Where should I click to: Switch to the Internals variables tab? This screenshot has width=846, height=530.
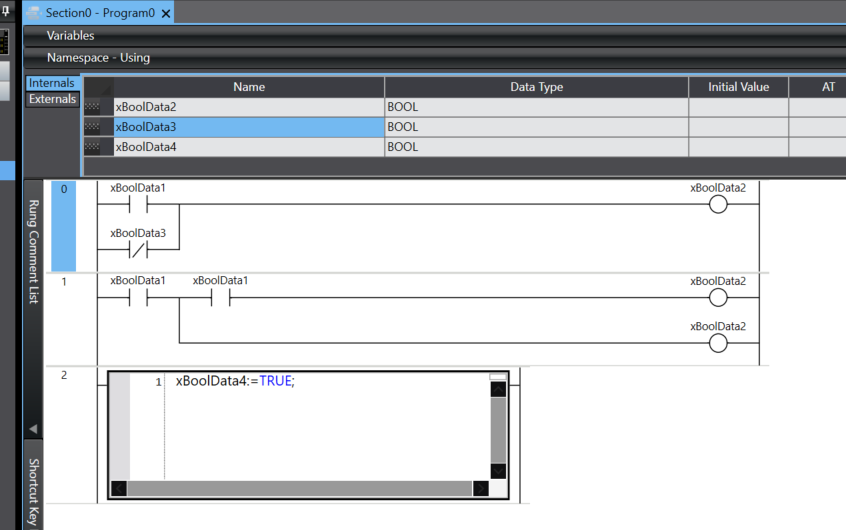point(52,83)
